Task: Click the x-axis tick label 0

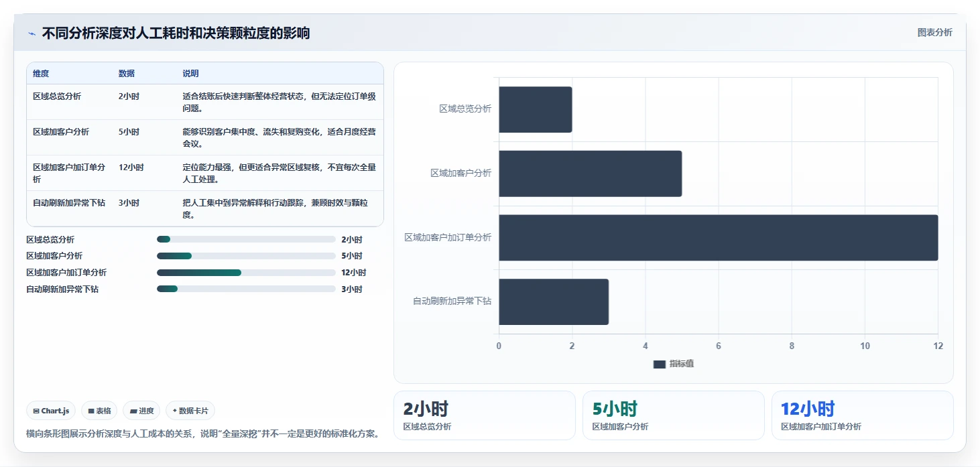Action: (x=499, y=346)
